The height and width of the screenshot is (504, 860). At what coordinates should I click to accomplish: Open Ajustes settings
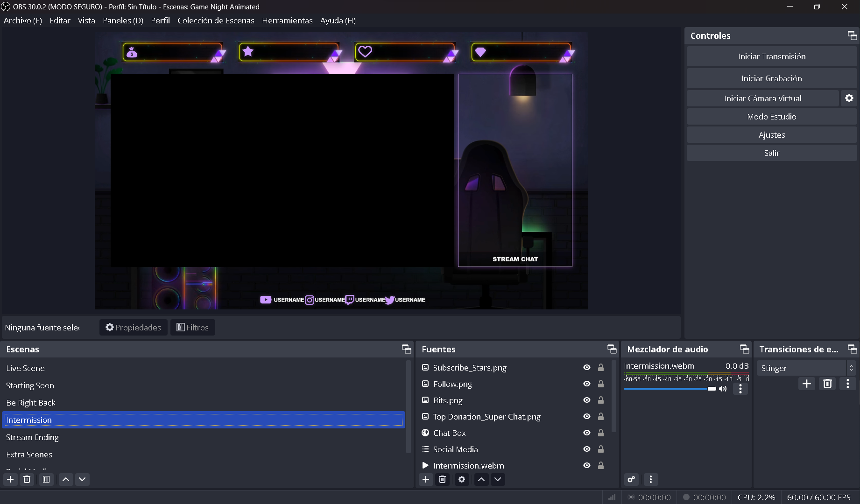point(772,135)
